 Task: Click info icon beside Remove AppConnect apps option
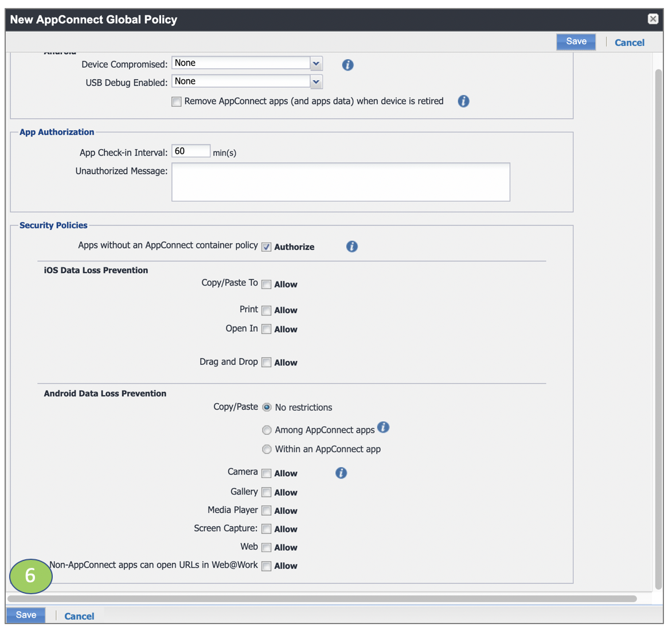463,102
